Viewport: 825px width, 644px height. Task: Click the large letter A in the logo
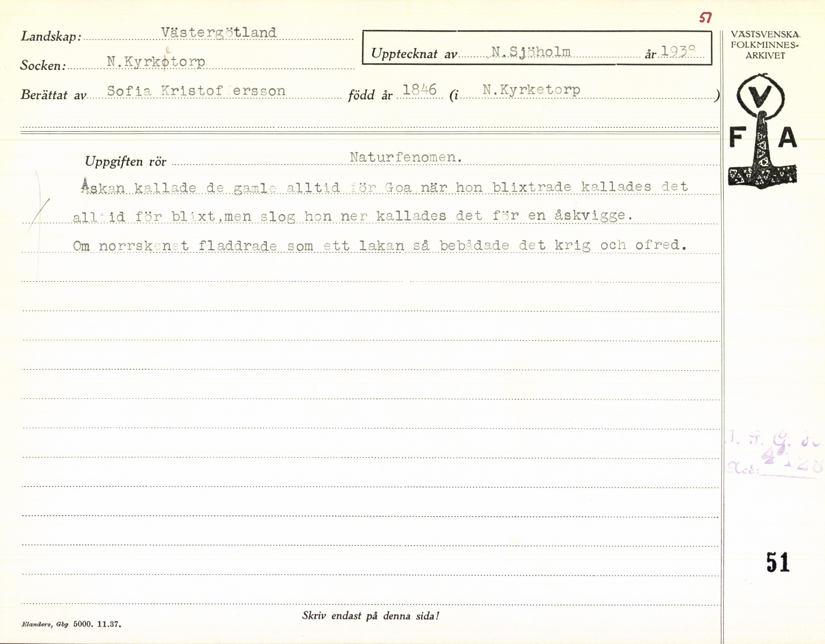(x=787, y=138)
